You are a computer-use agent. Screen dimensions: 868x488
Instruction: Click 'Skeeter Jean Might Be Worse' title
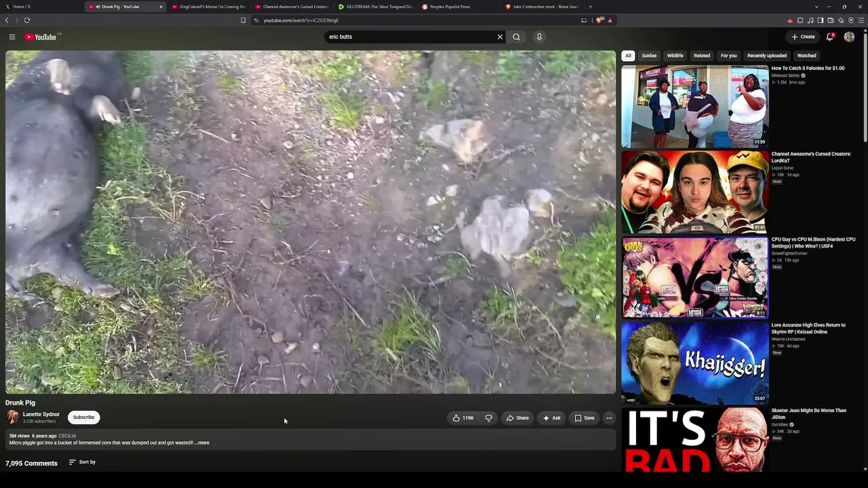coord(809,413)
